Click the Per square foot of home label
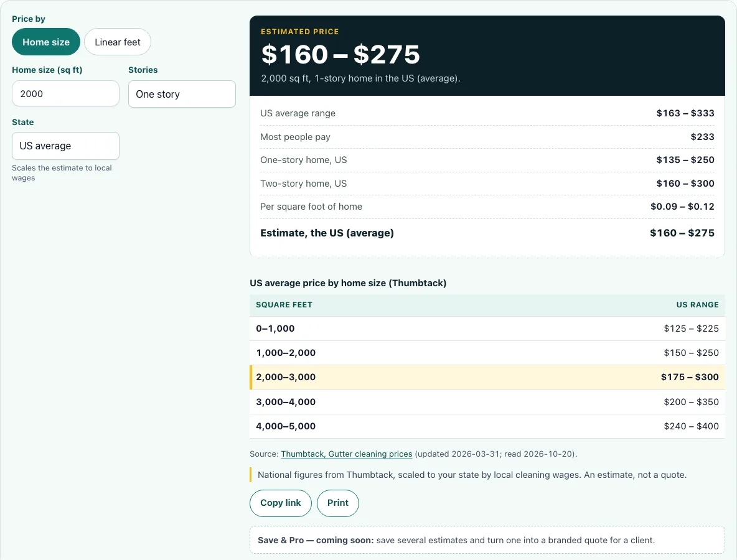The image size is (737, 560). (x=311, y=207)
